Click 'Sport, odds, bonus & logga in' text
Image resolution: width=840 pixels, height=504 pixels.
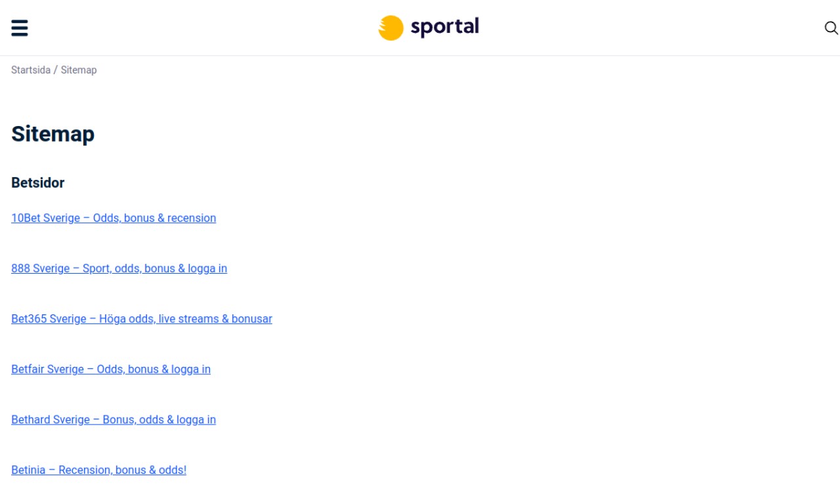(x=155, y=268)
